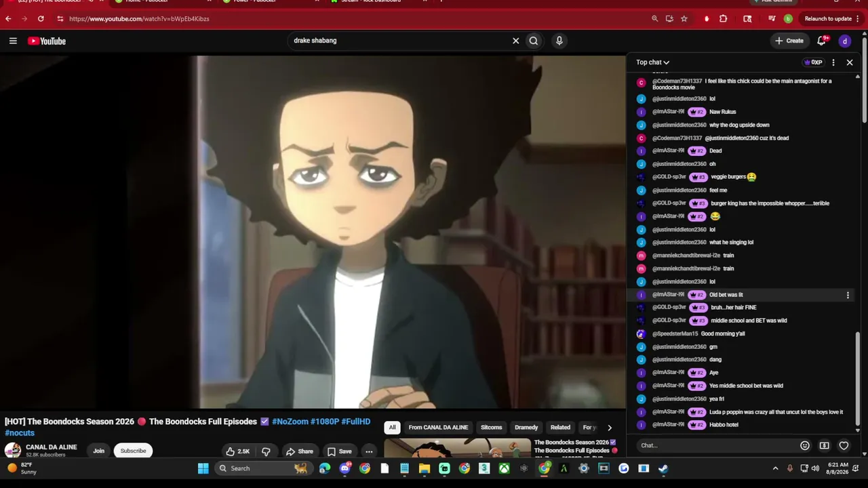Open Chrome extensions puzzle icon
Image resolution: width=868 pixels, height=488 pixels.
[724, 19]
